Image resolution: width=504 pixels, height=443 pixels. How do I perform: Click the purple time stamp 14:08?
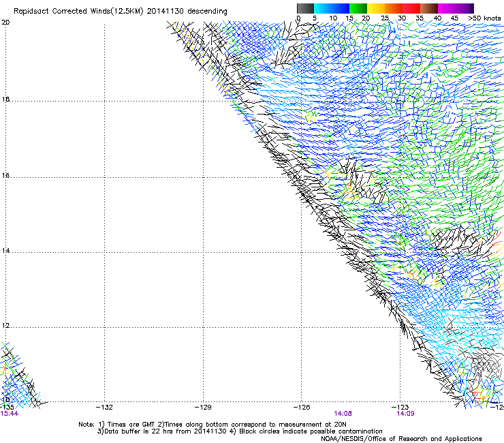point(343,414)
